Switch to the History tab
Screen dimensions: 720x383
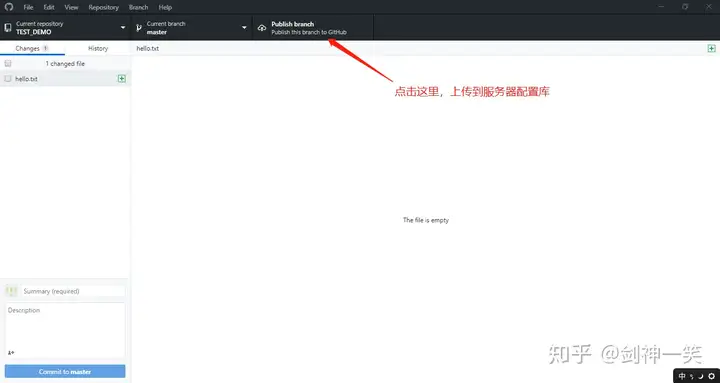pyautogui.click(x=98, y=48)
